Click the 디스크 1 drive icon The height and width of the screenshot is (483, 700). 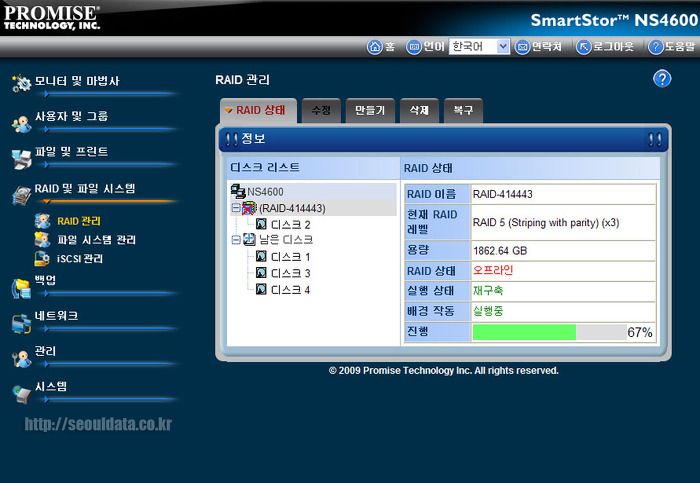262,257
